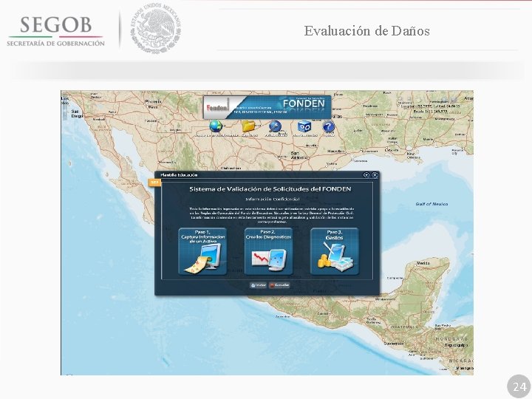Open the blue gears box icon
This screenshot has height=399, width=532.
point(304,126)
